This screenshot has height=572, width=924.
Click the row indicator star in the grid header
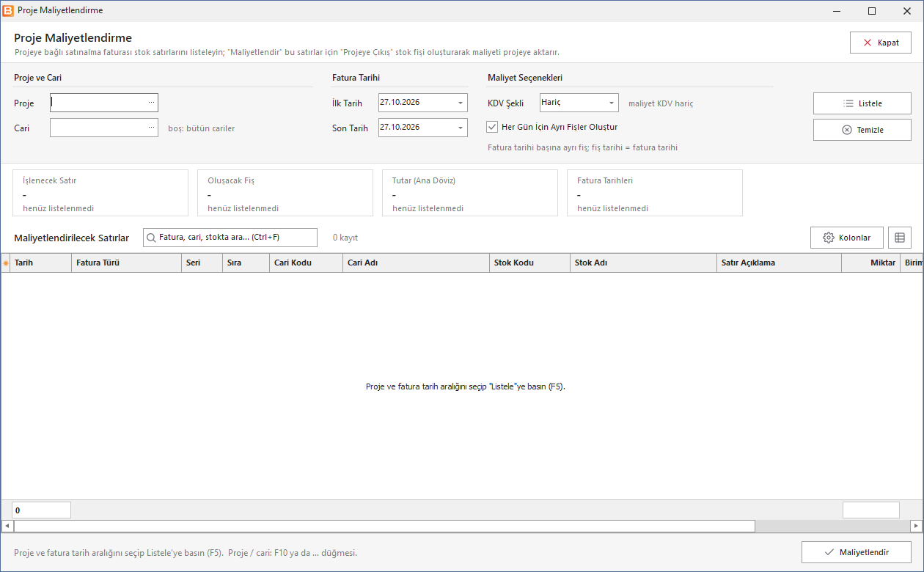click(6, 263)
